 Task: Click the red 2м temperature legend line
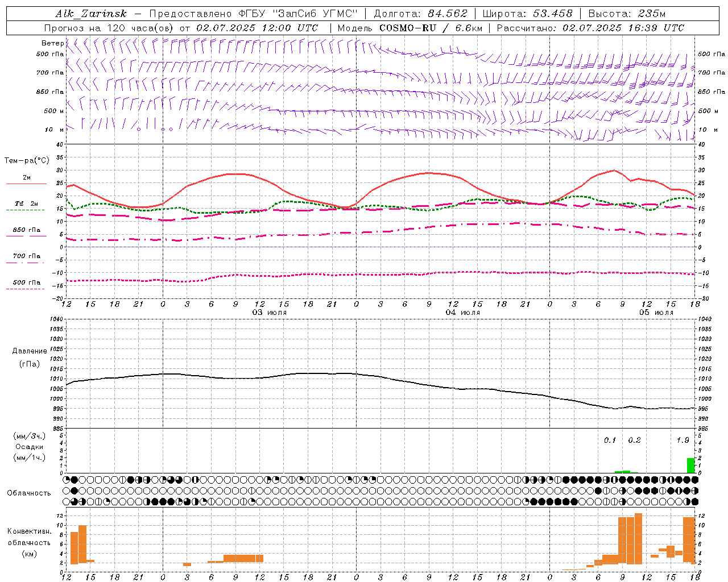(26, 184)
